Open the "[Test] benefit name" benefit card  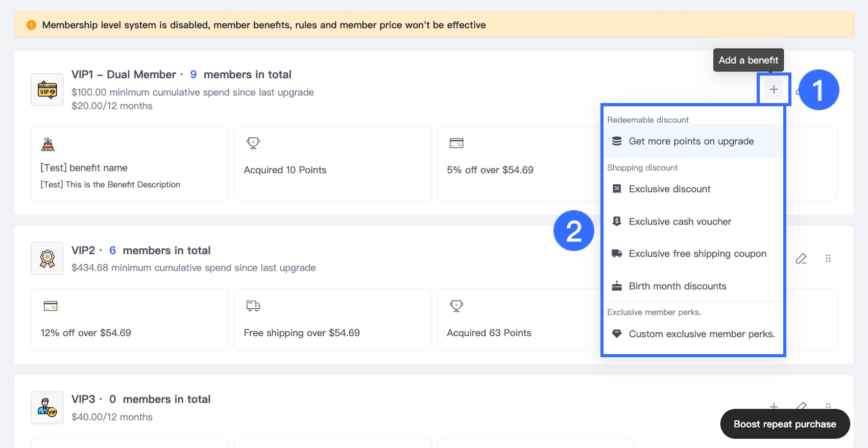point(129,164)
